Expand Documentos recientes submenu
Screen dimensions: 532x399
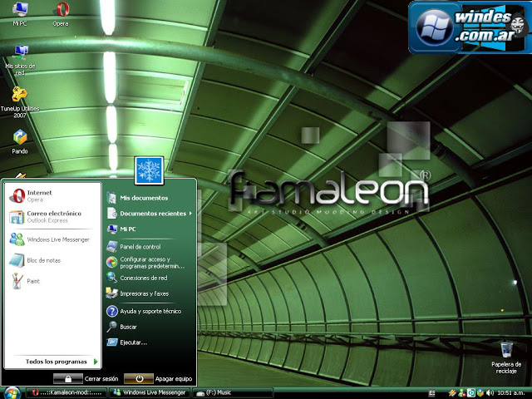point(150,214)
